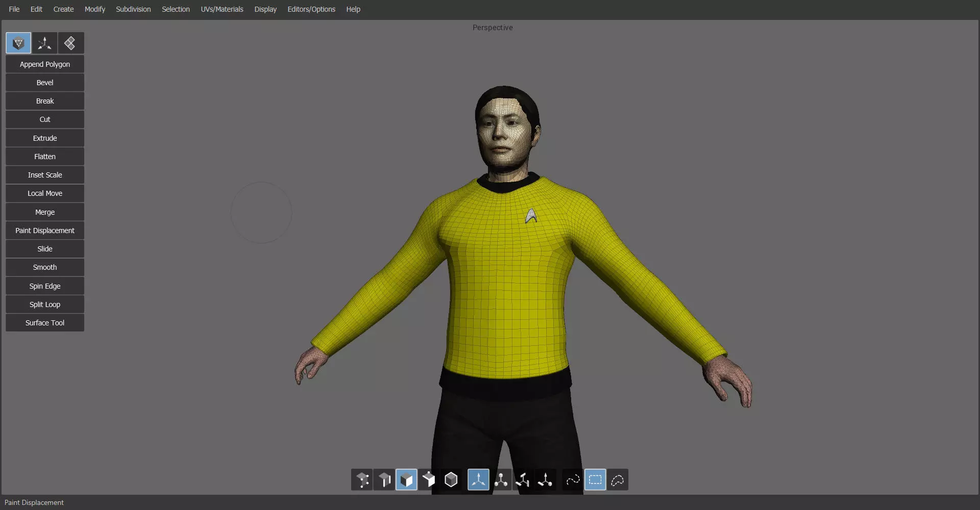This screenshot has height=510, width=980.
Task: Open the Create menu
Action: [x=63, y=9]
